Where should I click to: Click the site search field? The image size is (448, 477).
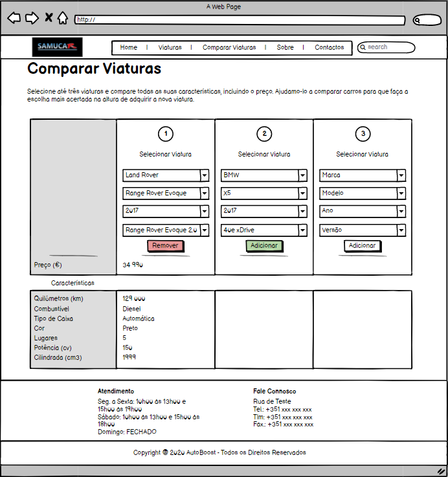(387, 47)
